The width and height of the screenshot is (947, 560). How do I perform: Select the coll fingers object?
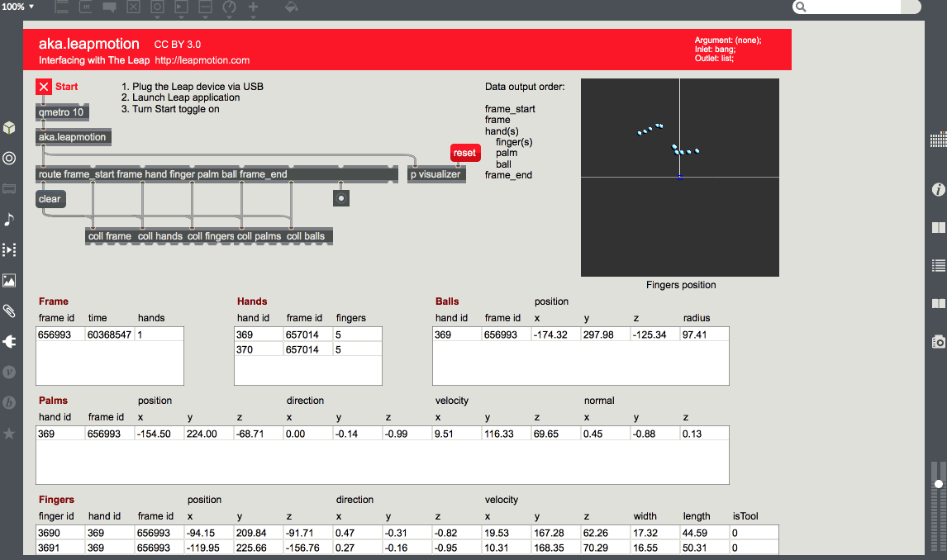coord(210,236)
